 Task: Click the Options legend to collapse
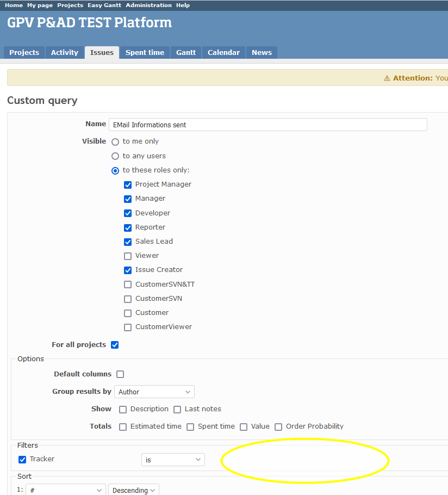coord(30,358)
